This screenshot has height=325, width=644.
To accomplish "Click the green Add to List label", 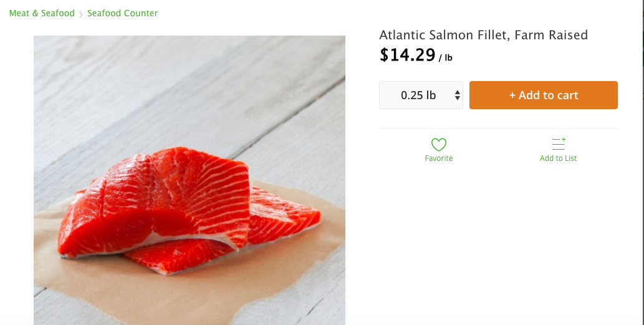I will pos(558,158).
